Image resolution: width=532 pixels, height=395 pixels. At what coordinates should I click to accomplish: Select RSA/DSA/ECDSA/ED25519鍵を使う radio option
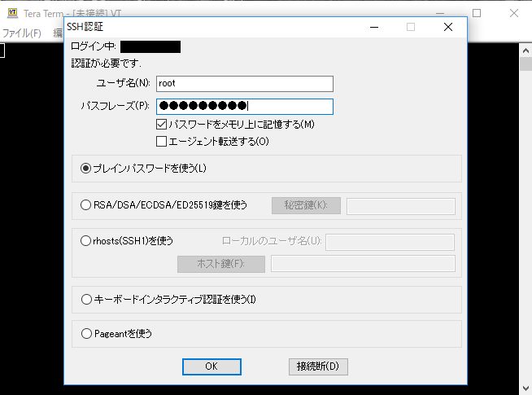(86, 204)
